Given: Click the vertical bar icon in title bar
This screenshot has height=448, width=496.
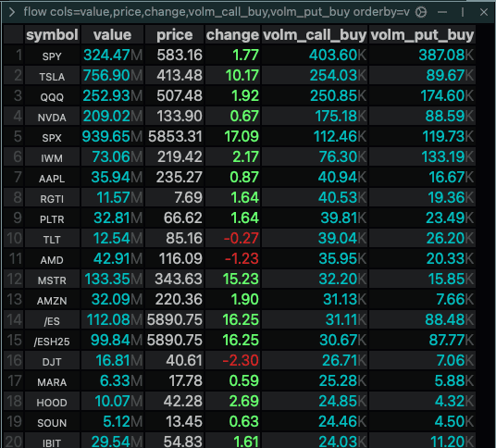Looking at the screenshot, I should [463, 12].
